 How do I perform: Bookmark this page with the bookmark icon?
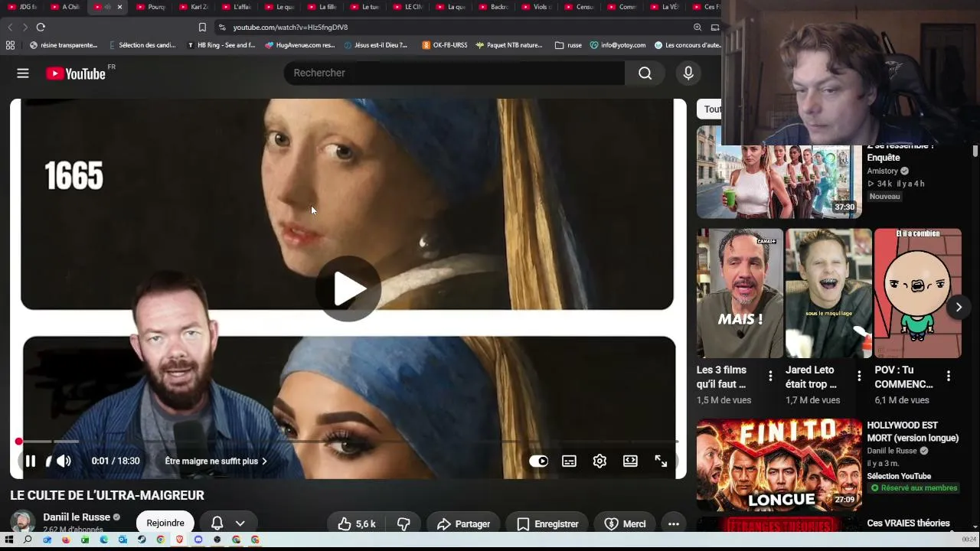coord(202,27)
